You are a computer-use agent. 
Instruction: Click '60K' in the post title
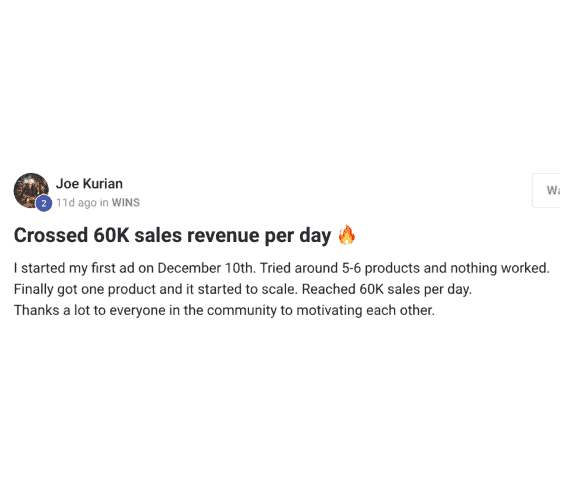pos(111,235)
